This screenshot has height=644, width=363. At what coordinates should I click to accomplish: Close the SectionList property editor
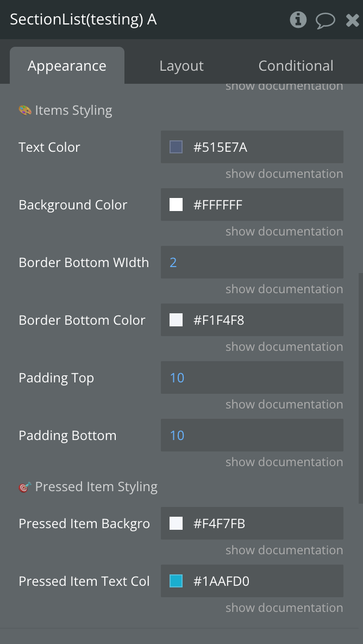coord(352,21)
